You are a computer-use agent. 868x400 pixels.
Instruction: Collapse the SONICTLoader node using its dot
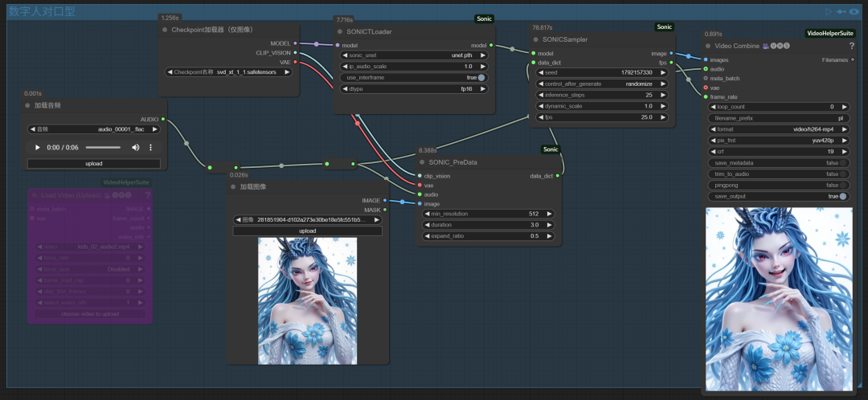coord(339,31)
